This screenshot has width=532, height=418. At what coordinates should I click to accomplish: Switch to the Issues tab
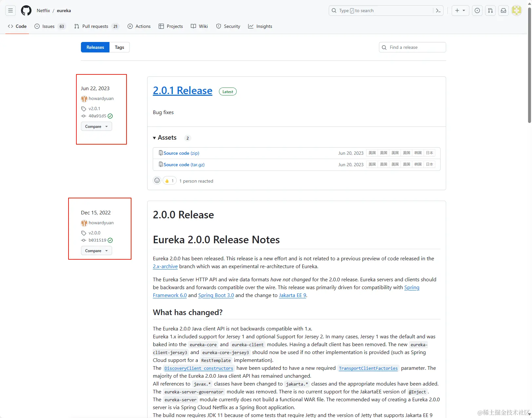pyautogui.click(x=50, y=26)
